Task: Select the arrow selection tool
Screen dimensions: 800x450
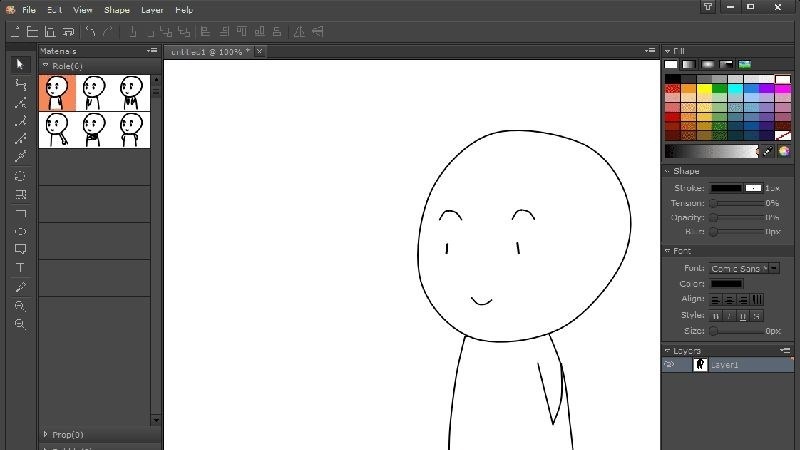Action: [20, 64]
